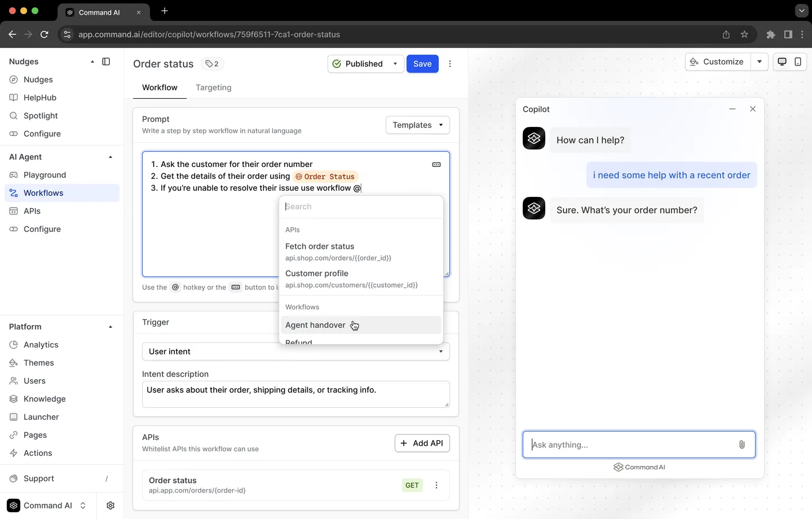The width and height of the screenshot is (812, 519).
Task: Save the workflow
Action: 422,64
